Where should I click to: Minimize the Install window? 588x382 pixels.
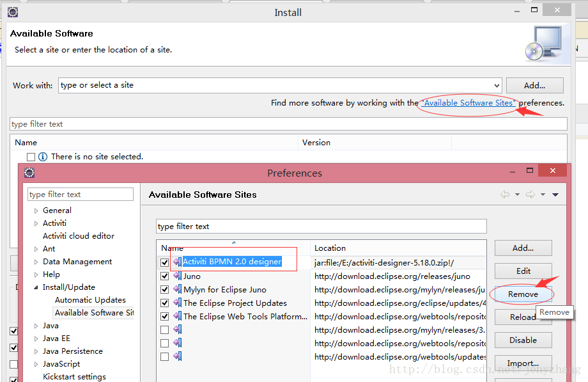click(517, 11)
